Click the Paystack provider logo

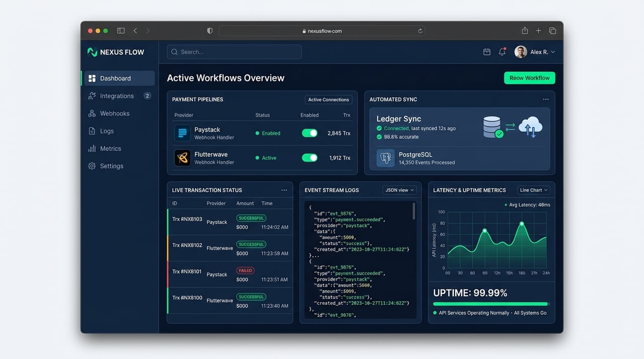click(182, 133)
